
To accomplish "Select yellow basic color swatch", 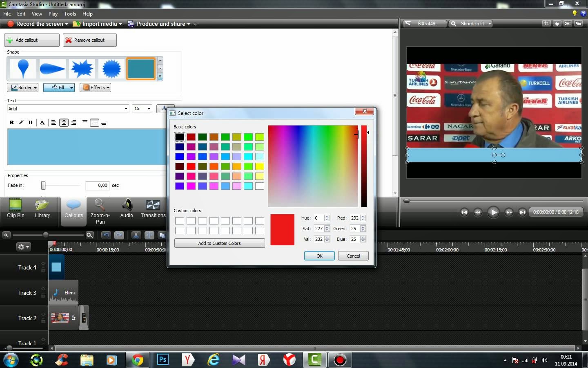I will pos(260,166).
